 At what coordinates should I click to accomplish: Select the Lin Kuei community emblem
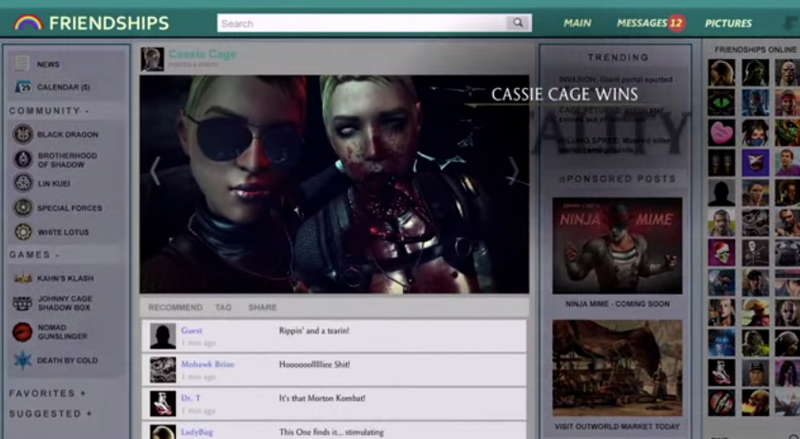point(23,183)
